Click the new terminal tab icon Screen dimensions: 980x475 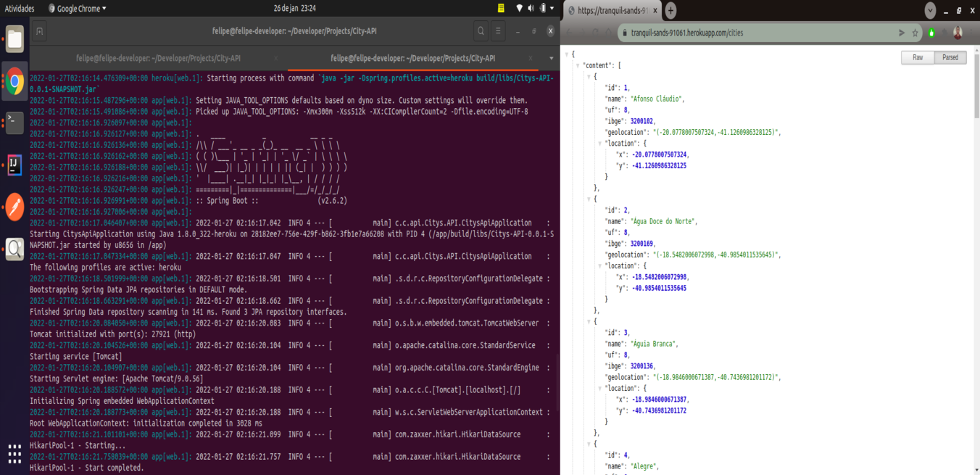(40, 31)
